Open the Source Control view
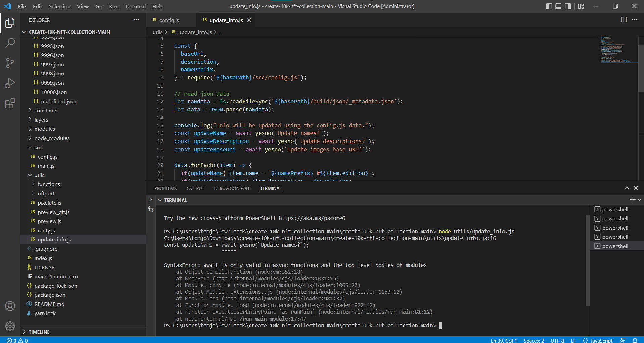The image size is (644, 343). (x=10, y=63)
